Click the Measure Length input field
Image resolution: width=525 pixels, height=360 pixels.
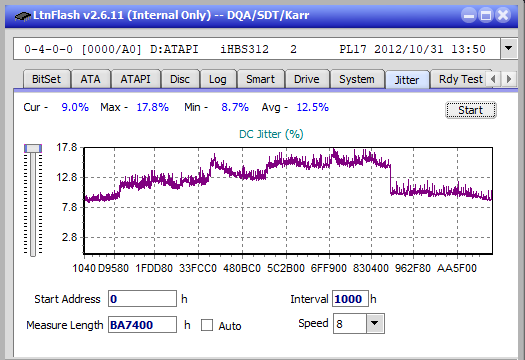point(142,325)
